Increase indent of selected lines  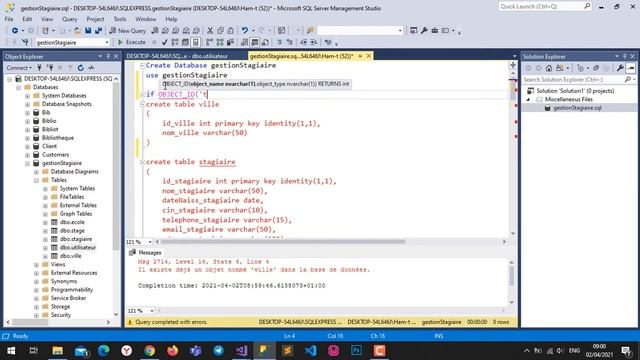coord(313,42)
